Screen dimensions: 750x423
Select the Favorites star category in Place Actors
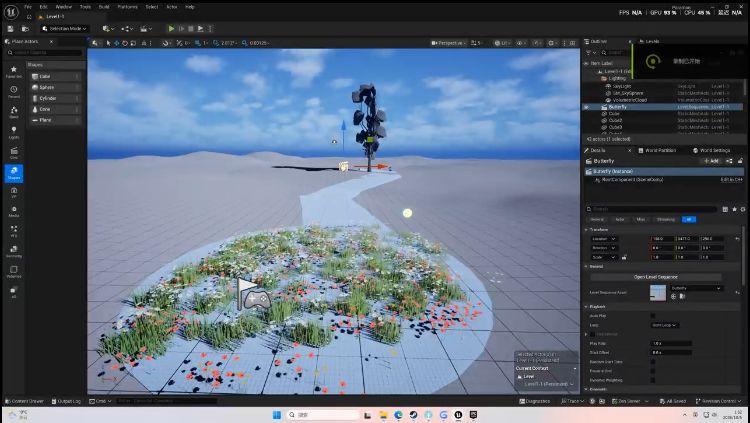(13, 72)
